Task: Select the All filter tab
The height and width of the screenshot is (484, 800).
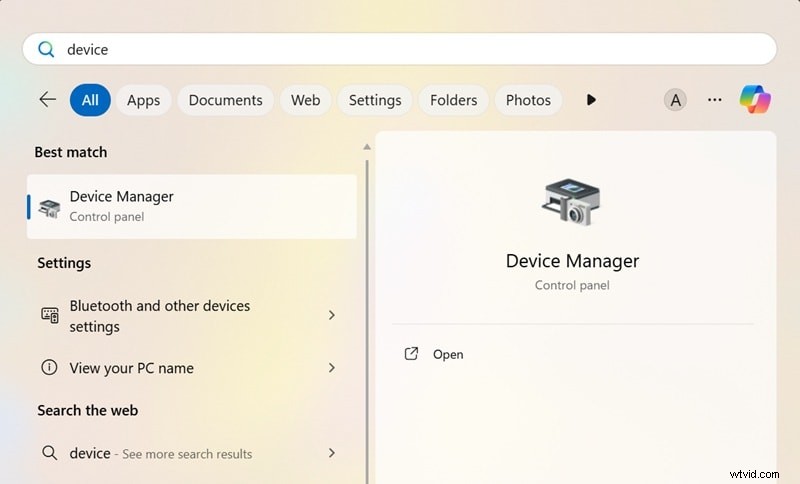Action: point(90,100)
